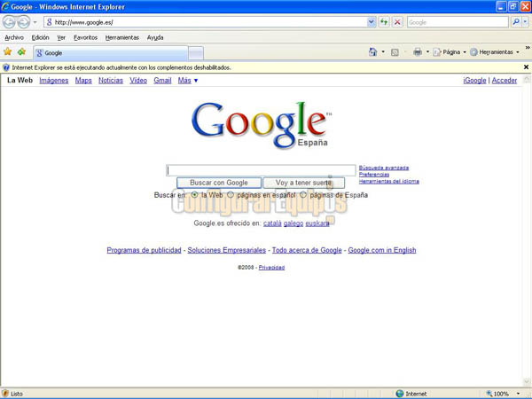Select the páginas en español radio button
Viewport: 532px width, 399px height.
[231, 195]
